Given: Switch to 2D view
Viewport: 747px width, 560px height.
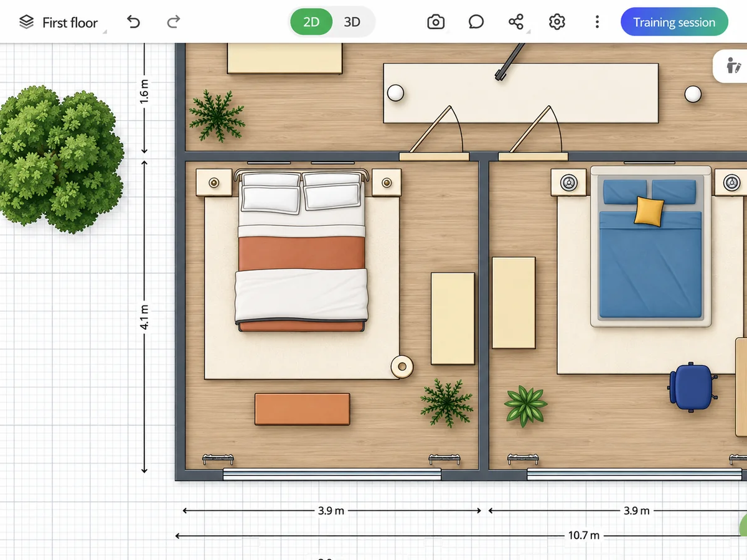Looking at the screenshot, I should [311, 22].
